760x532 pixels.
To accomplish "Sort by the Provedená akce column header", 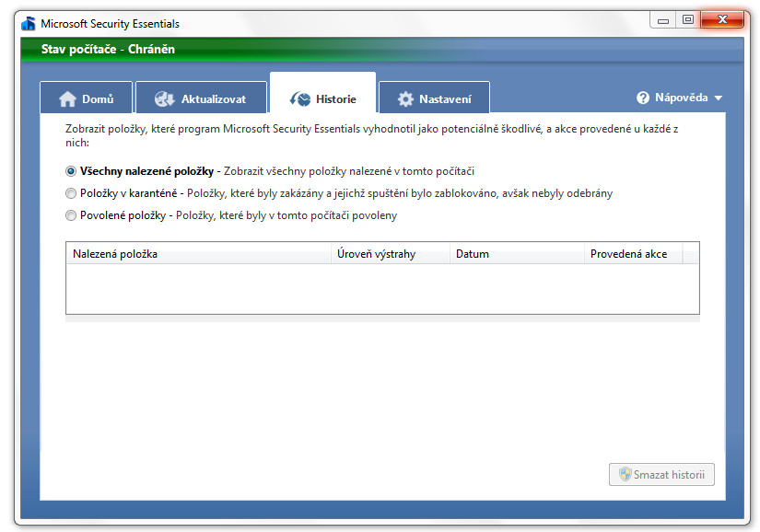I will point(634,254).
